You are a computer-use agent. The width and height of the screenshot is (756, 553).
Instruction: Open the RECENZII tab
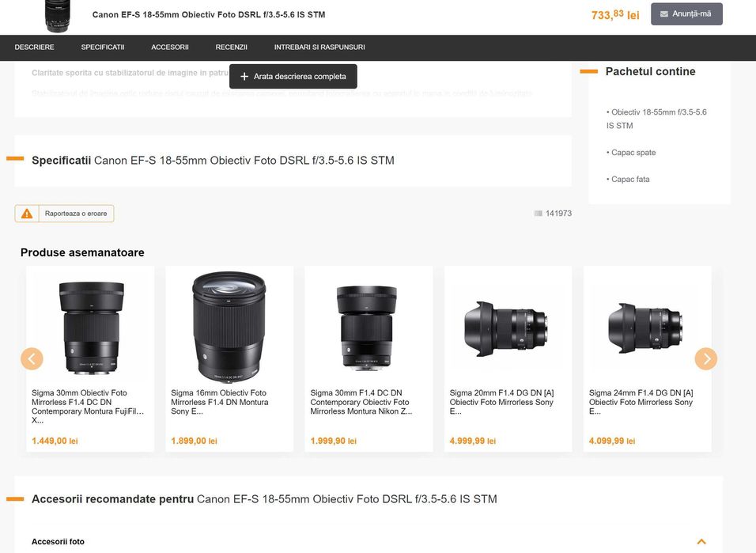click(x=232, y=47)
